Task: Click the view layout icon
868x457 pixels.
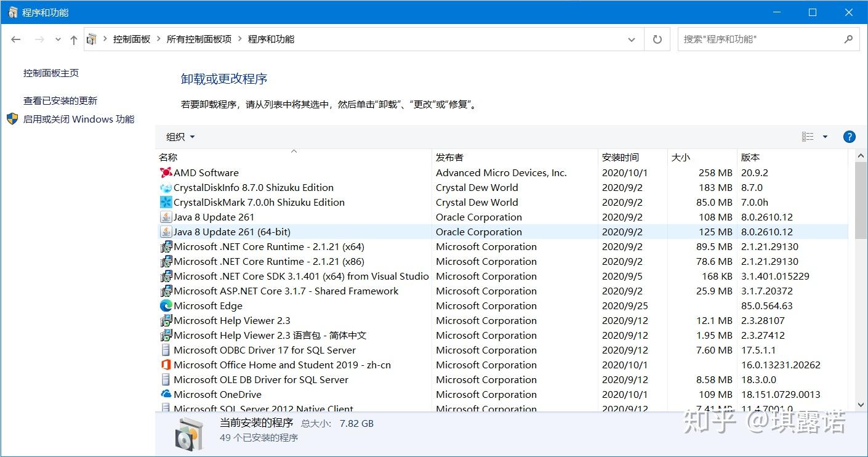Action: tap(808, 137)
